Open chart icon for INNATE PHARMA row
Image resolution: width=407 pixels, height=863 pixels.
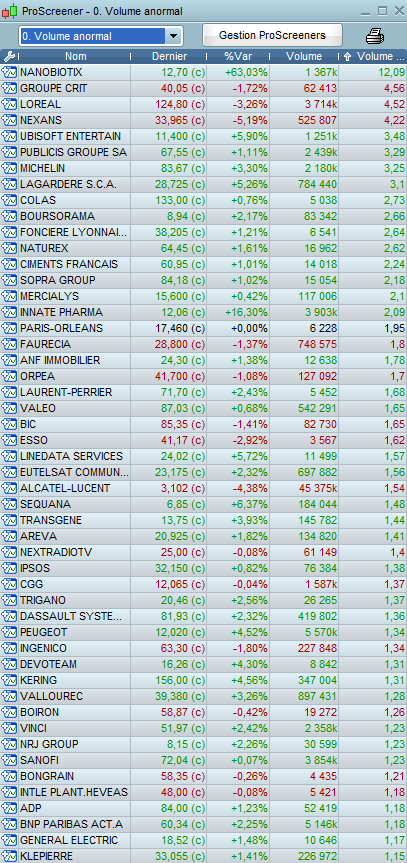click(x=9, y=312)
